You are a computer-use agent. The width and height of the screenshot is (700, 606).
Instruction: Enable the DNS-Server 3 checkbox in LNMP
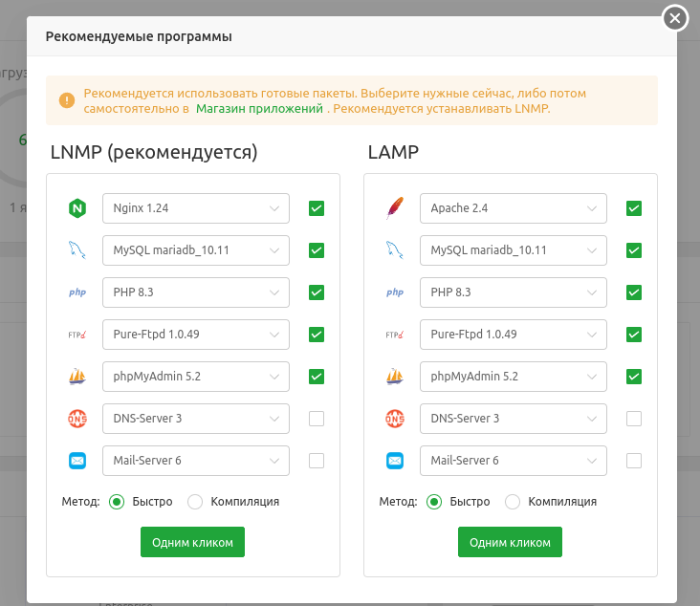[x=317, y=419]
